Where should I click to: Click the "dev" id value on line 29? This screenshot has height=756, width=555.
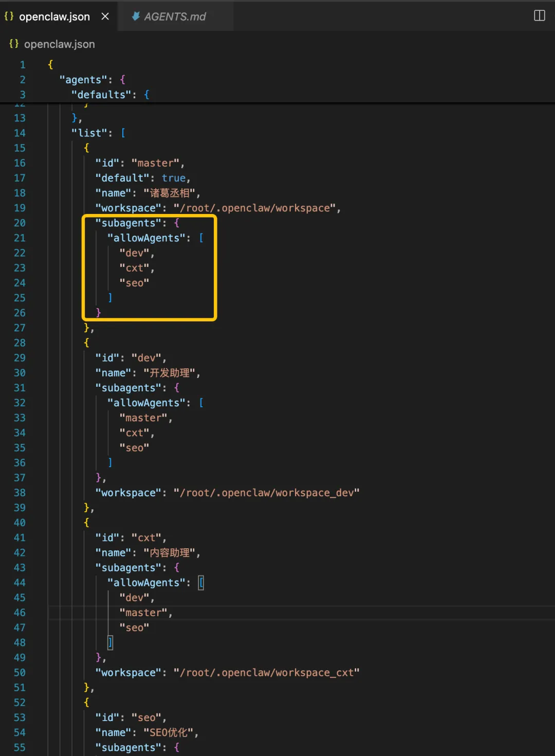pos(146,358)
